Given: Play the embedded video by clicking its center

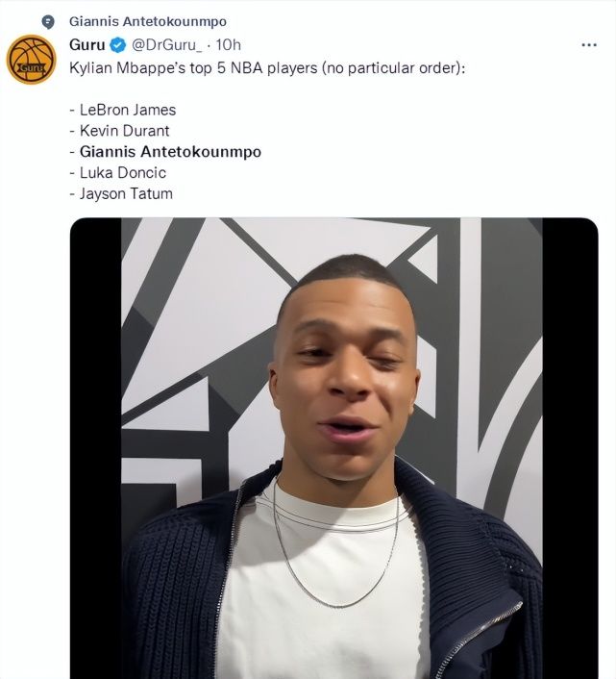Looking at the screenshot, I should pyautogui.click(x=333, y=448).
